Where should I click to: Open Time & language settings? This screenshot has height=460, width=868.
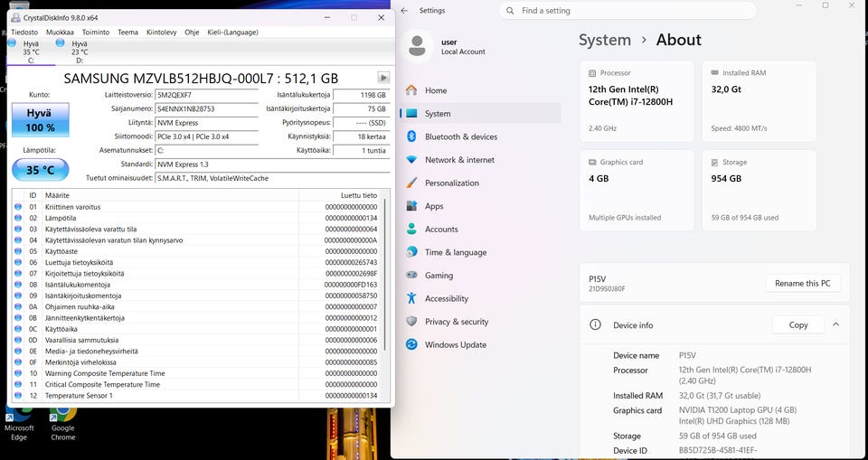click(x=480, y=252)
